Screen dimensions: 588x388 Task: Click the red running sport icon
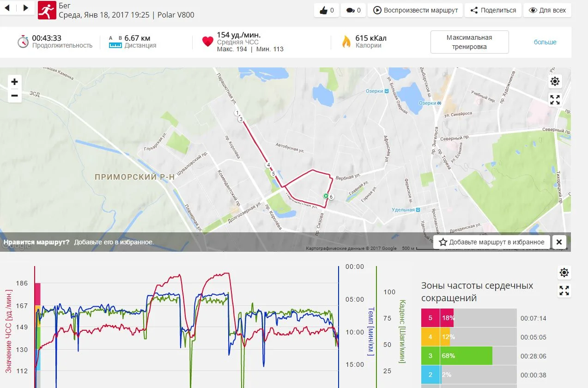pos(46,10)
